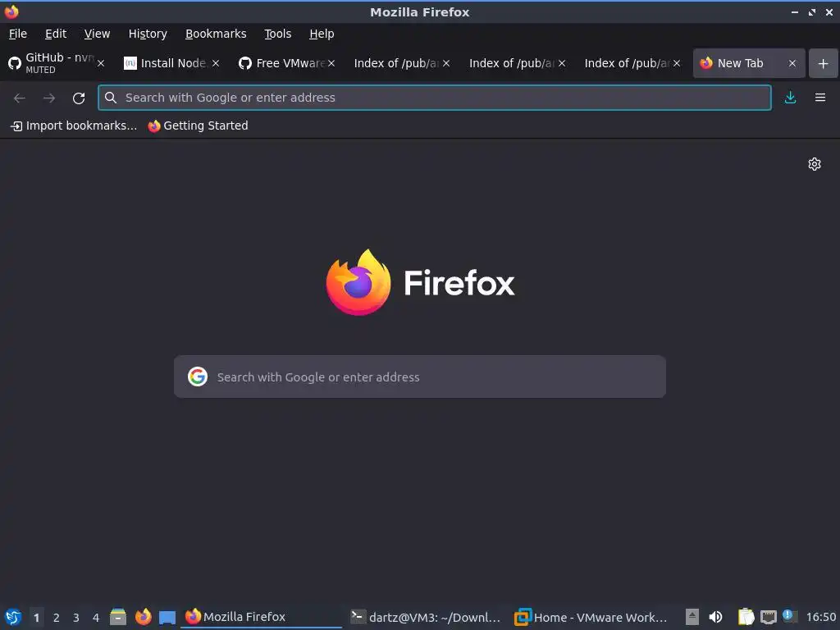The width and height of the screenshot is (840, 630).
Task: Open the File menu
Action: click(18, 34)
